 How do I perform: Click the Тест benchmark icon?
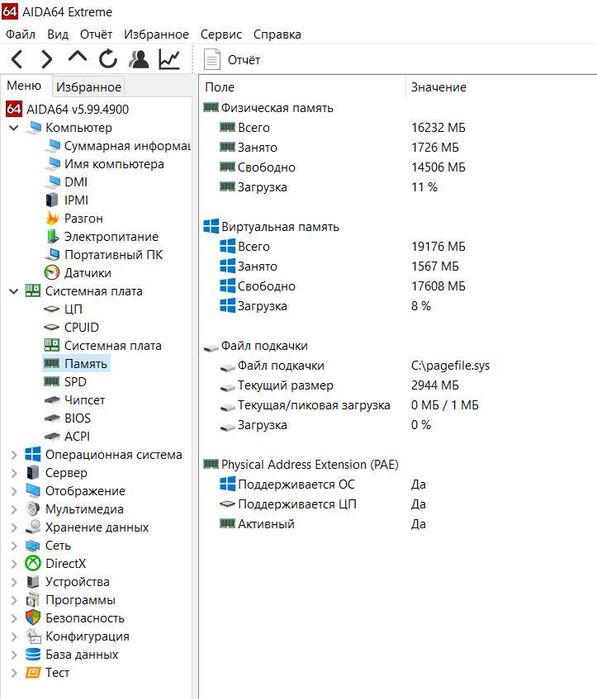coord(33,673)
